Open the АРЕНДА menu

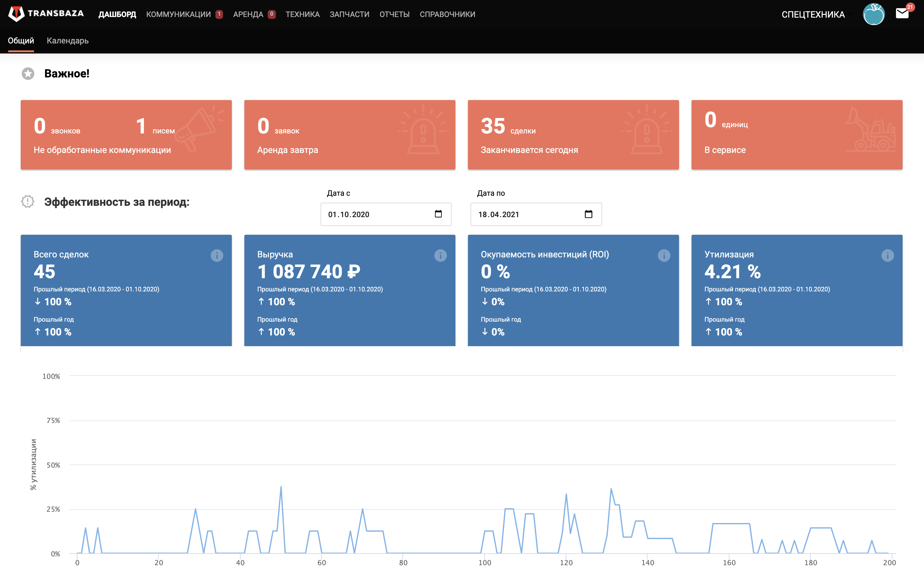pos(248,14)
